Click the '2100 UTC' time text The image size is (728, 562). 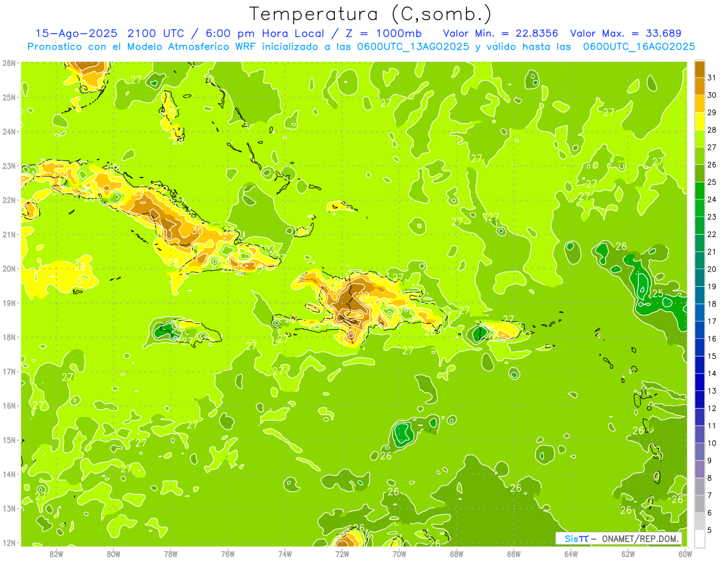tap(155, 33)
